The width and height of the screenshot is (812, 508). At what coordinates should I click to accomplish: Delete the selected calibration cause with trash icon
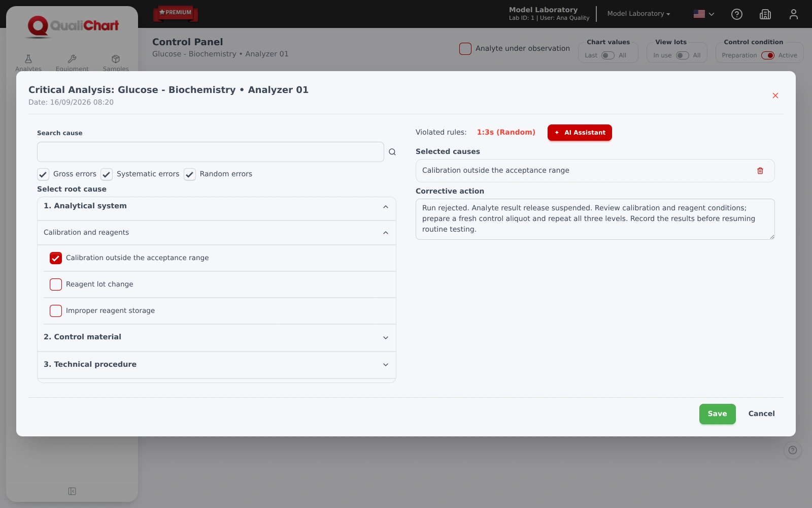(760, 171)
